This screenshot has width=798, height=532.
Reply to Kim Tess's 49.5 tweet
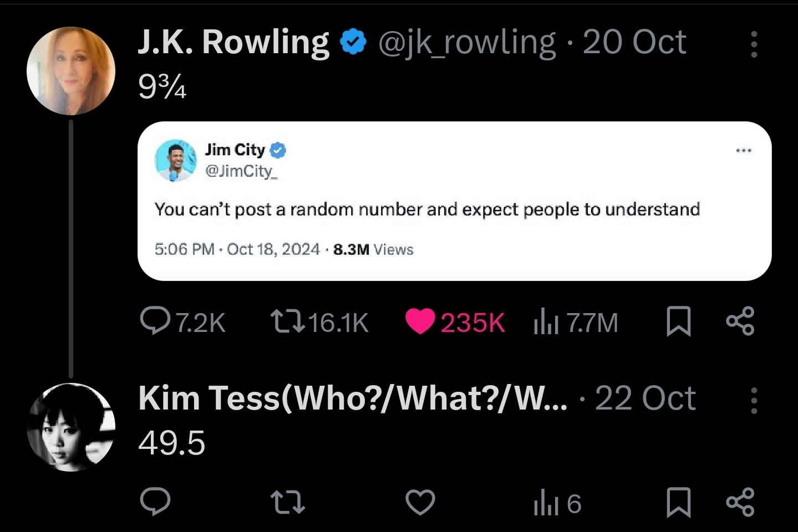coord(155,502)
